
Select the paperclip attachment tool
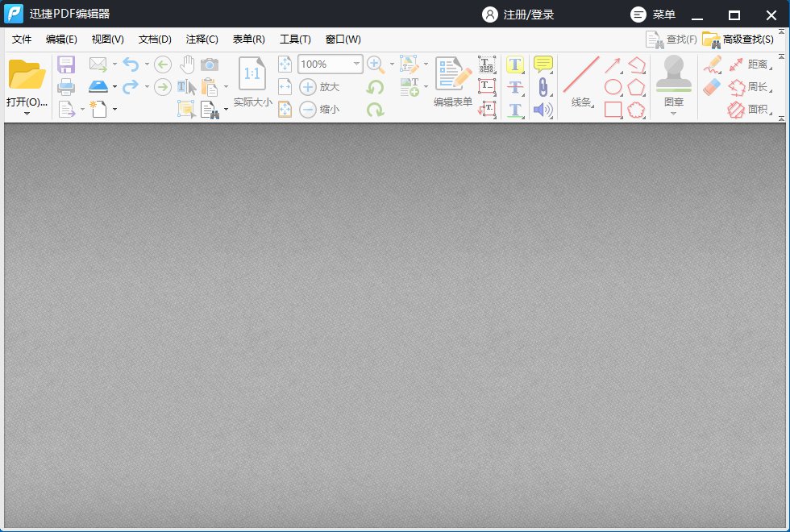pos(543,87)
